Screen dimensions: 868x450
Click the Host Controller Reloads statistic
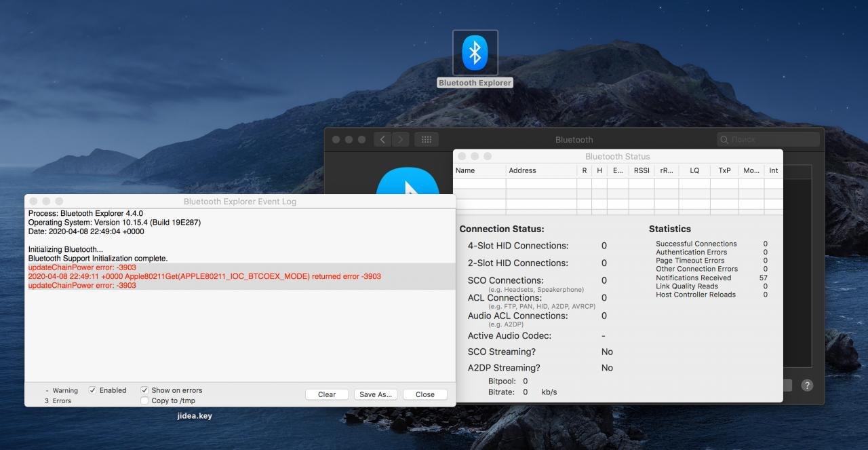[696, 295]
